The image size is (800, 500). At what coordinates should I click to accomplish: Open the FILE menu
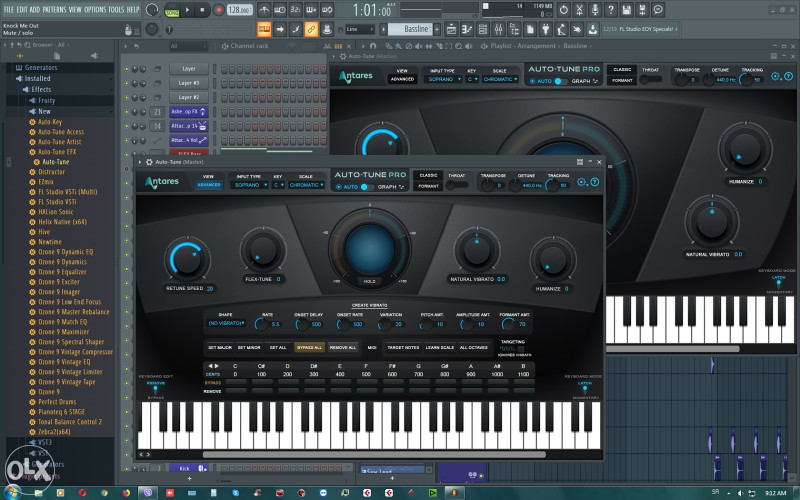9,9
